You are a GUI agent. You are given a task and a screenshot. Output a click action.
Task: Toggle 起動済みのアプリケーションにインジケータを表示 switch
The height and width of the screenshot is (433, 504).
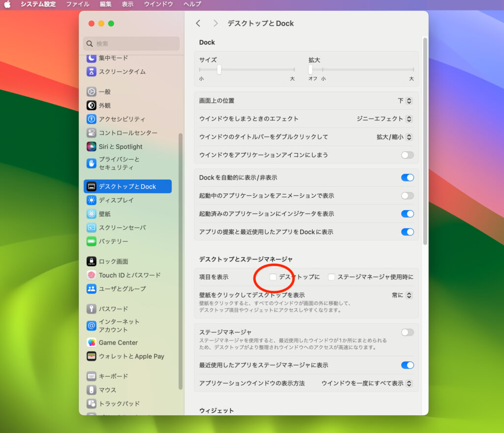(407, 214)
